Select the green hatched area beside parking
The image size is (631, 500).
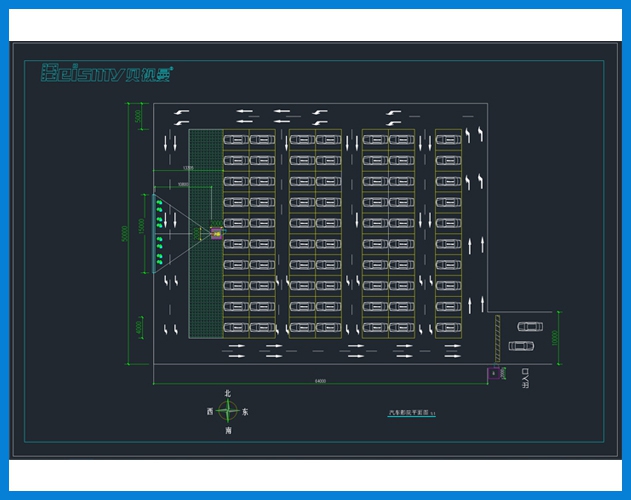[206, 233]
